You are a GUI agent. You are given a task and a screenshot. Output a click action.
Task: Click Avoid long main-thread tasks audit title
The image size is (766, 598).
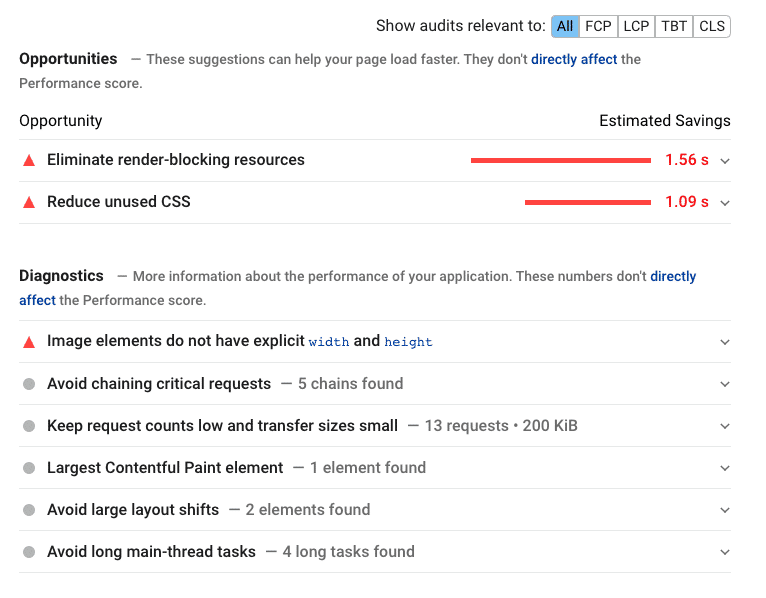click(x=151, y=552)
